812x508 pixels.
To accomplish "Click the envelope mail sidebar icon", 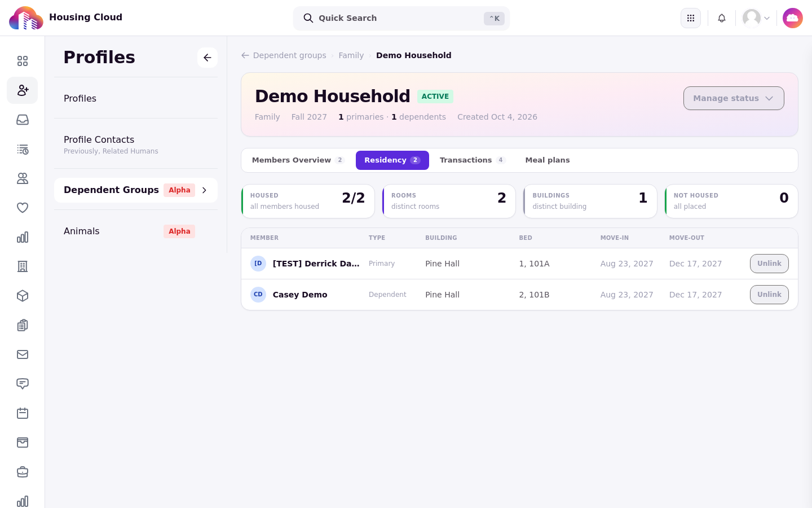I will pos(23,354).
